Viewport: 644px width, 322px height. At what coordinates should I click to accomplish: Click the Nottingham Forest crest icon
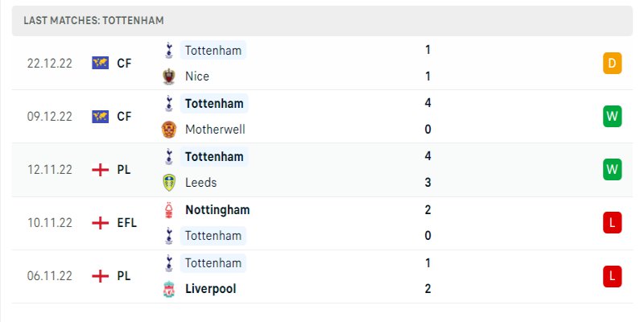(x=169, y=209)
